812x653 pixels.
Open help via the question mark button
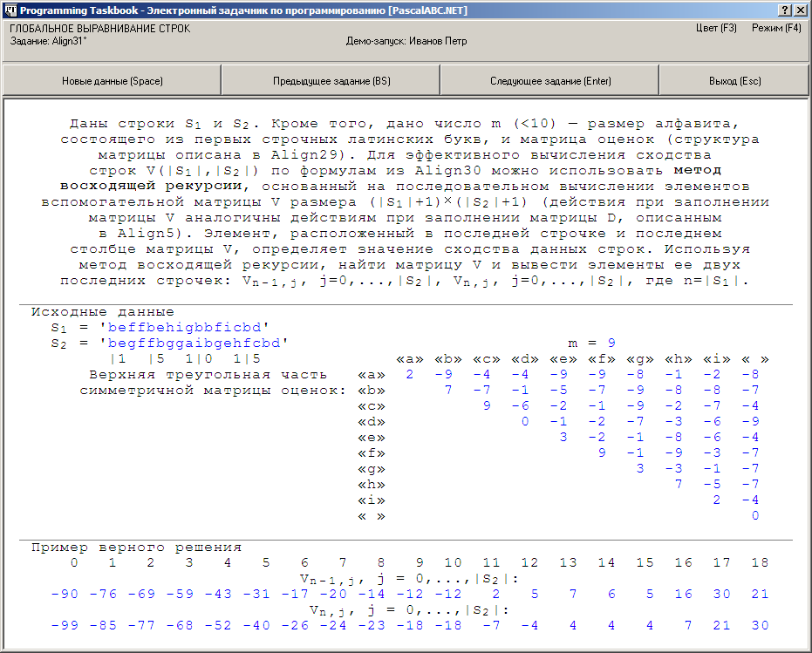[785, 10]
